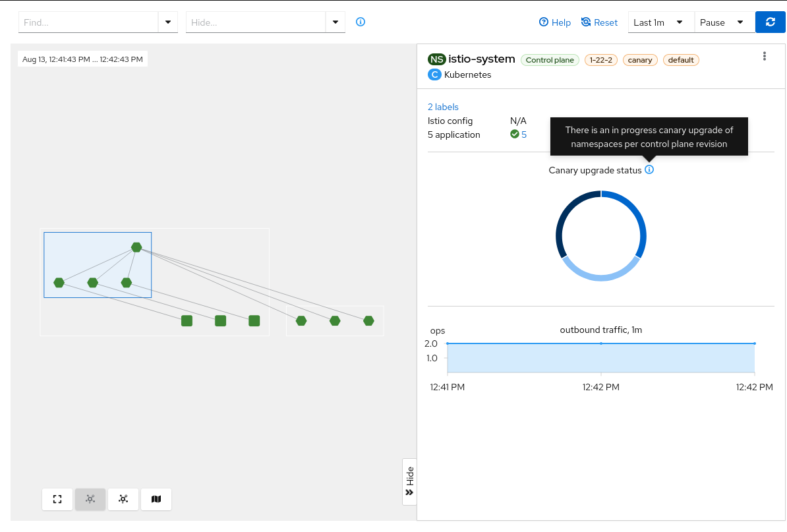The width and height of the screenshot is (787, 532).
Task: Open the Hide presets dropdown arrow
Action: coord(335,22)
